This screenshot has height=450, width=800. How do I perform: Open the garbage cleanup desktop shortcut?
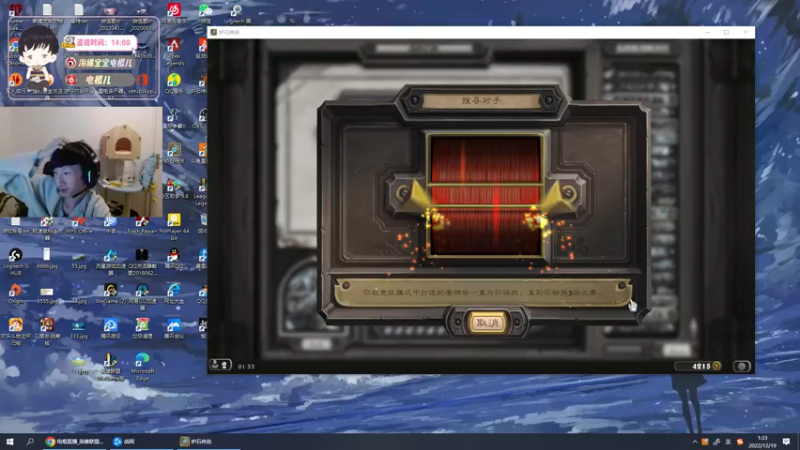coord(142,329)
